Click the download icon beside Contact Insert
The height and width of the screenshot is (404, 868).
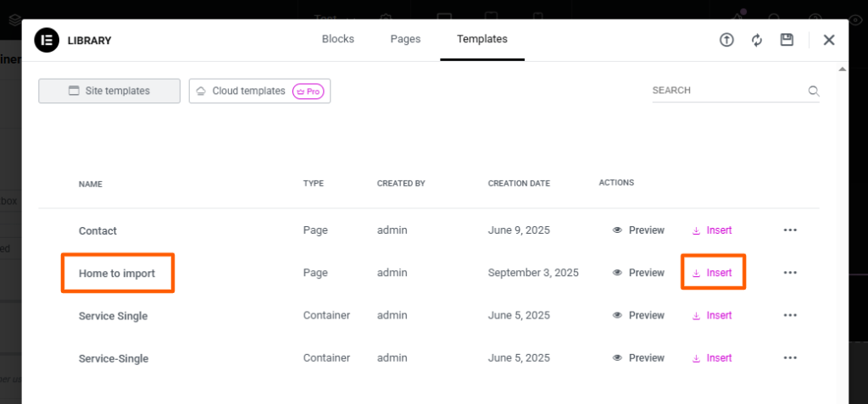click(x=697, y=230)
